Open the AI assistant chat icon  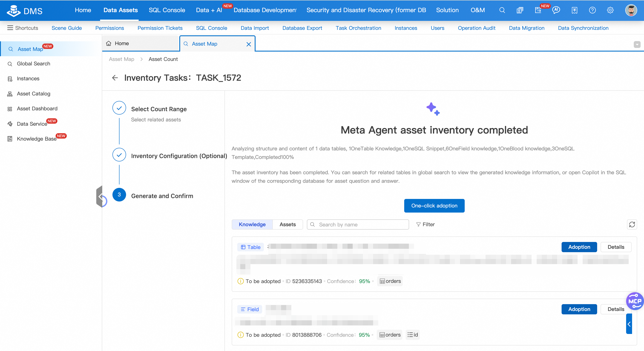click(556, 10)
